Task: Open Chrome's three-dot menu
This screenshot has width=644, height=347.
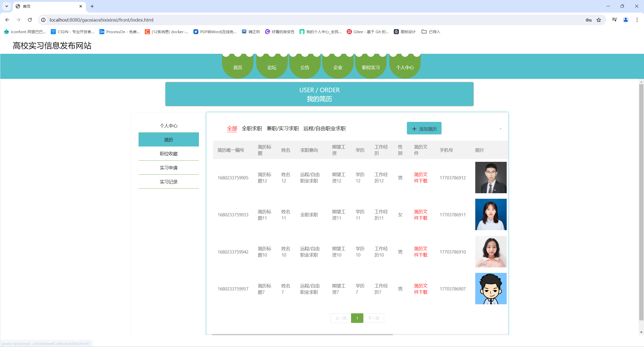Action: (x=637, y=20)
